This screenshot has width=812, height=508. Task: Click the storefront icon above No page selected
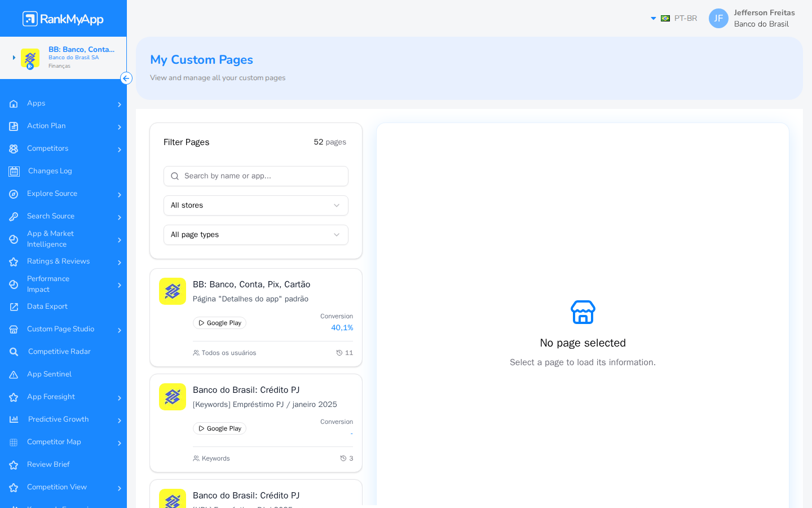point(582,312)
